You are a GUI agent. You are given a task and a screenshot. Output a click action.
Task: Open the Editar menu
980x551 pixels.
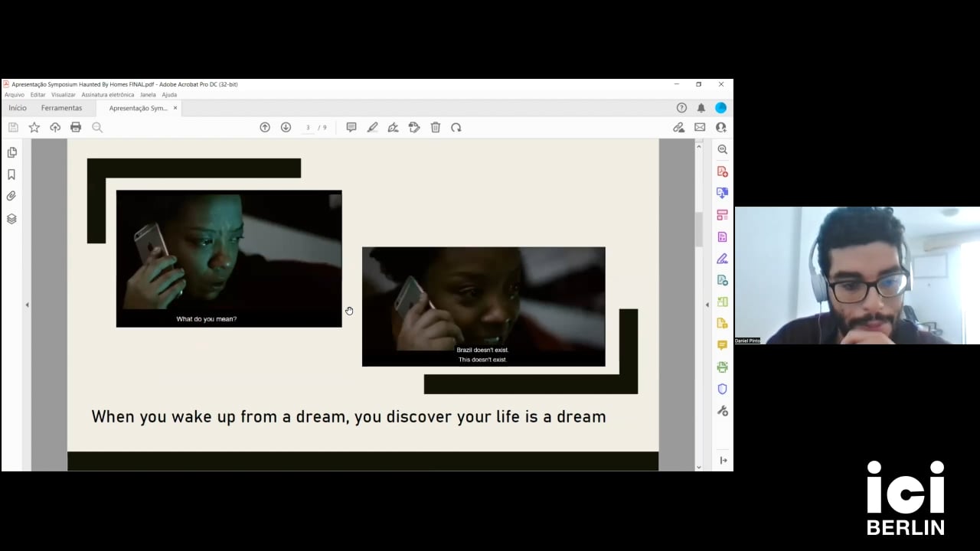38,95
